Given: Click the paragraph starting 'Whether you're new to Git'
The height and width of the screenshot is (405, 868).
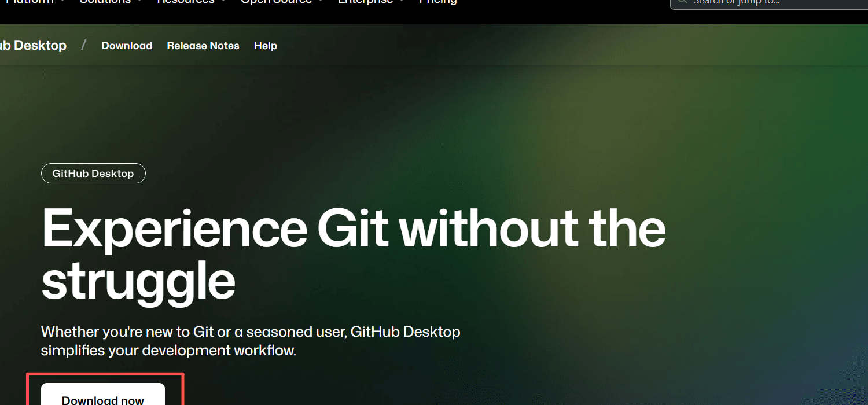Looking at the screenshot, I should pyautogui.click(x=251, y=341).
